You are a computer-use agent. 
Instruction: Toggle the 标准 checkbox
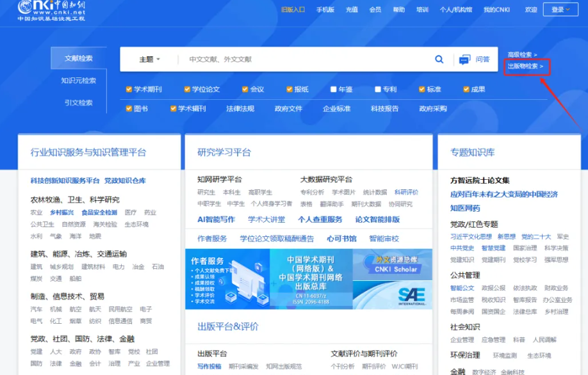[x=422, y=89]
